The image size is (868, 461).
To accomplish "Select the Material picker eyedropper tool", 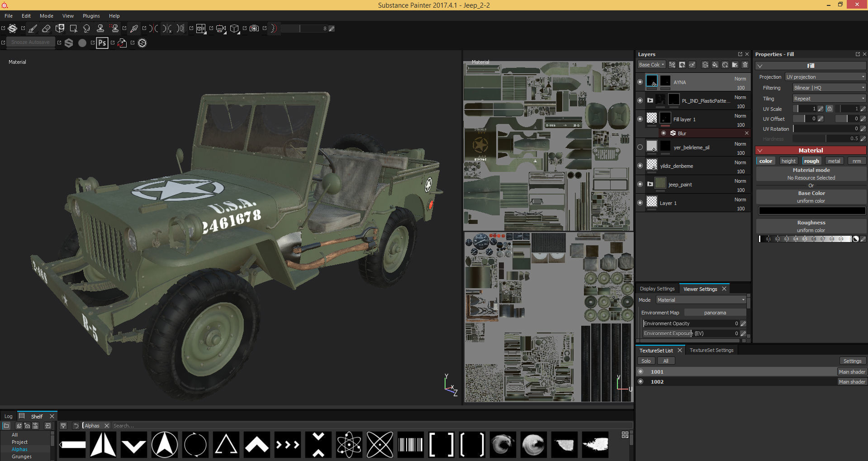I will click(x=134, y=29).
